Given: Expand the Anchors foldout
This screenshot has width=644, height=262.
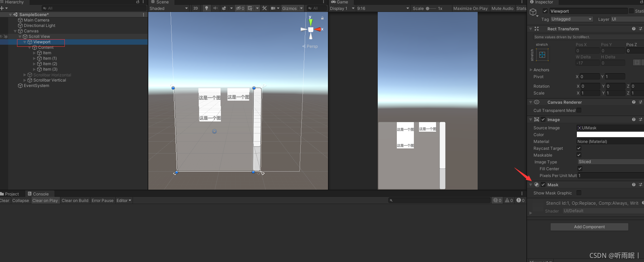Looking at the screenshot, I should pyautogui.click(x=531, y=70).
